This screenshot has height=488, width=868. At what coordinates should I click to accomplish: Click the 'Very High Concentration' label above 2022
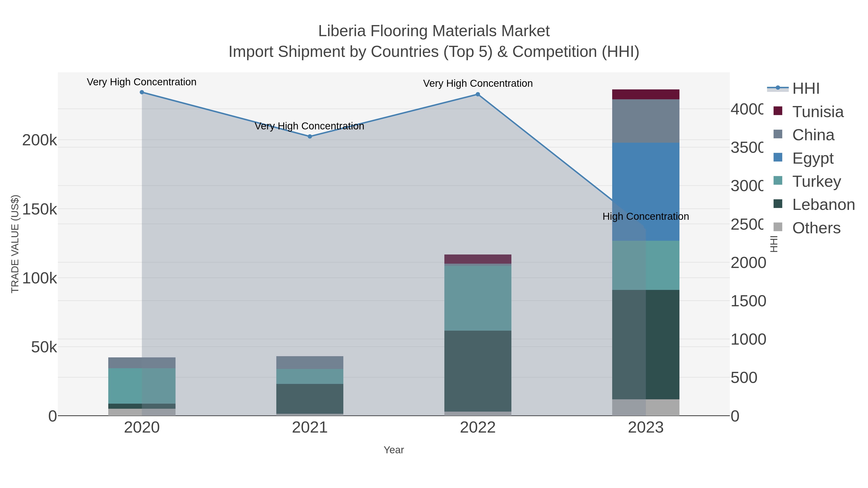click(x=478, y=83)
